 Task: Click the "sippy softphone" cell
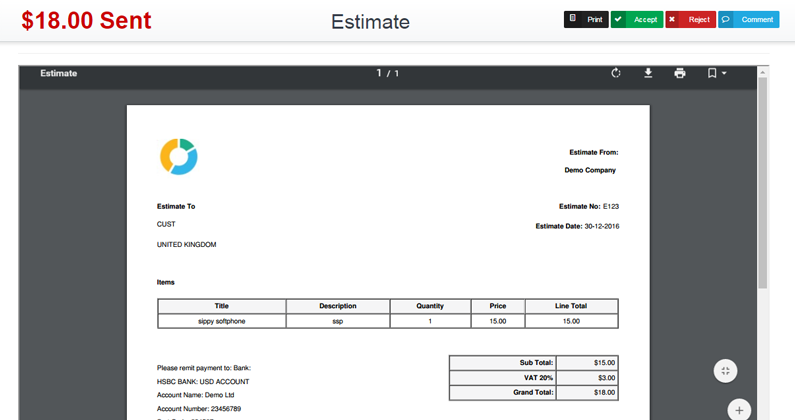[222, 321]
